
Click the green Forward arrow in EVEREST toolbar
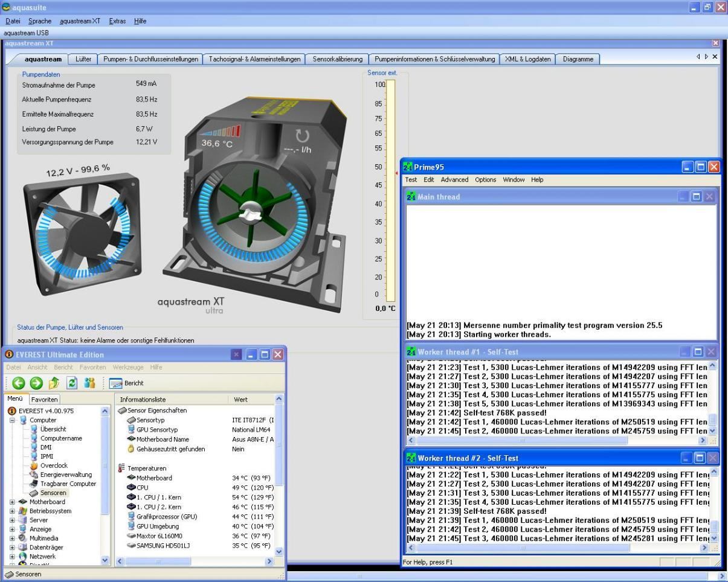tap(36, 383)
